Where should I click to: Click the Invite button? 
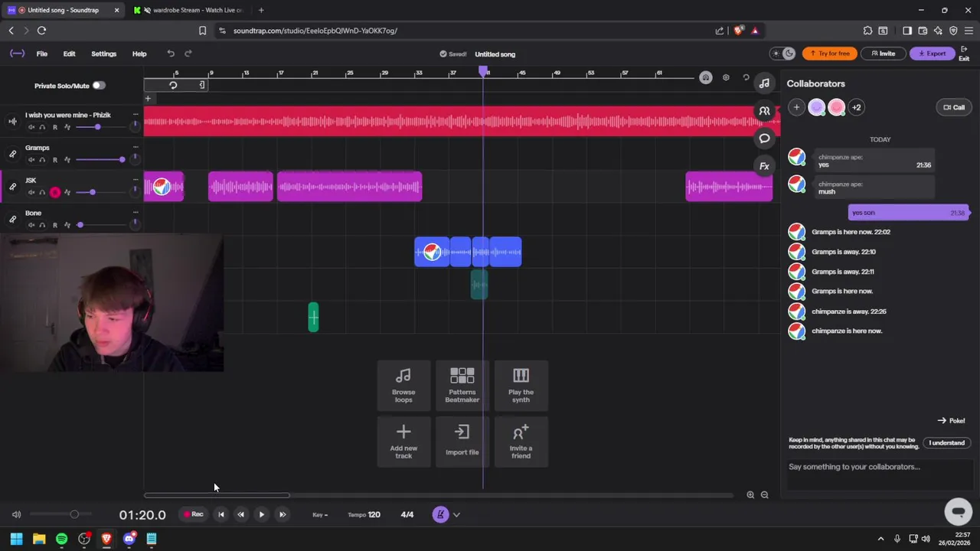click(x=883, y=54)
